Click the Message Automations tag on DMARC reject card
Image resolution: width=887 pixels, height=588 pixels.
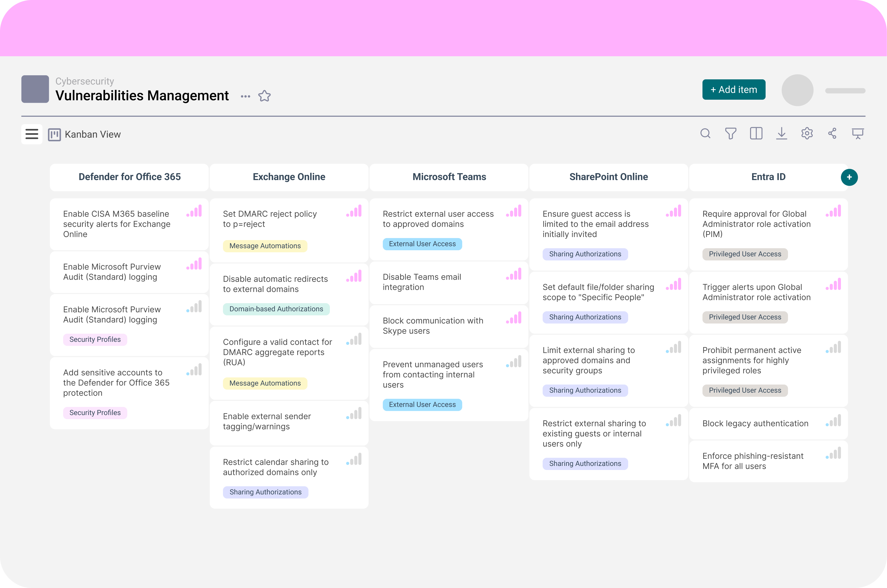265,246
